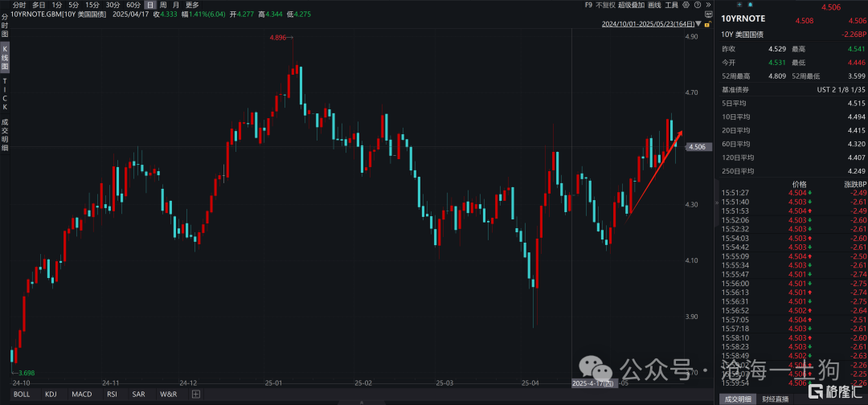Image resolution: width=868 pixels, height=405 pixels.
Task: Switch to the 周 weekly timeframe tab
Action: tap(163, 5)
